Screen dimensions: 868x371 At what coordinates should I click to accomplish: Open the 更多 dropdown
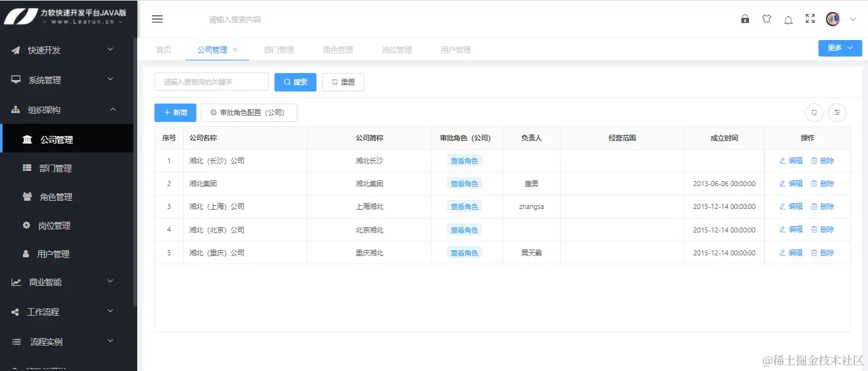click(x=839, y=48)
